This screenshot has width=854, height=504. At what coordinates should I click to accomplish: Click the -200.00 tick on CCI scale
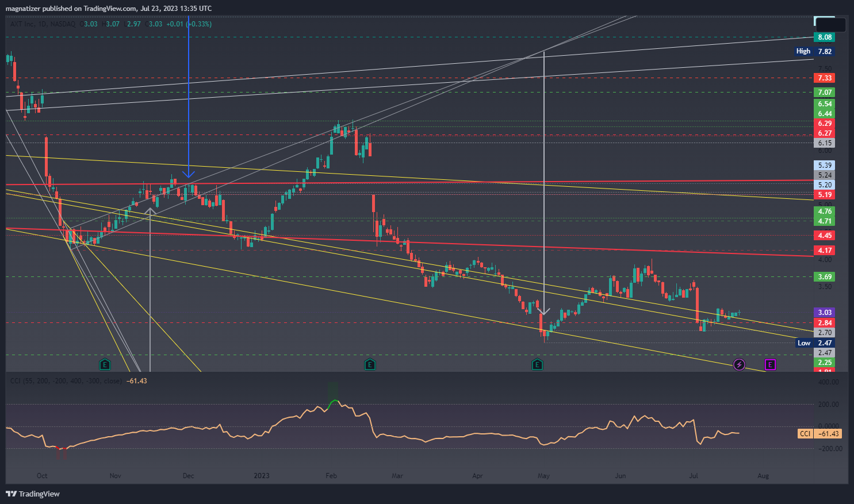click(830, 449)
